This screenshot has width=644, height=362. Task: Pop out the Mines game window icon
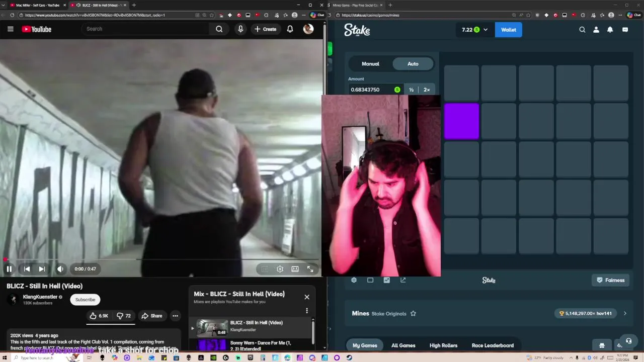[403, 280]
